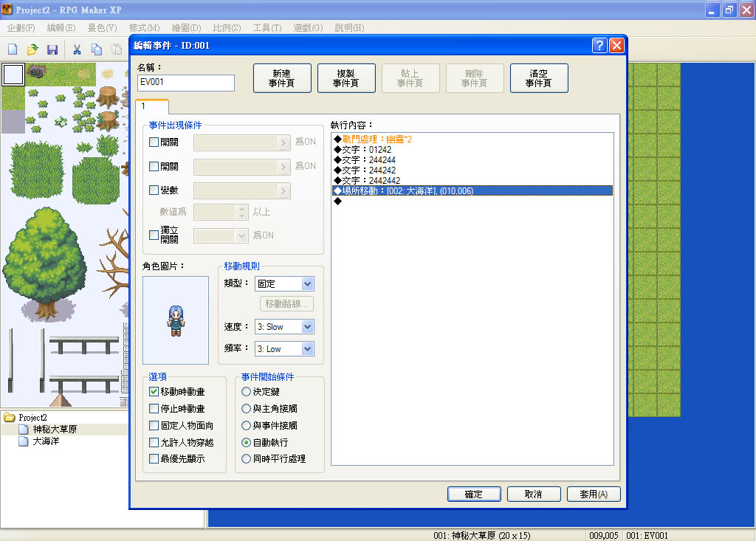756x541 pixels.
Task: Open the 獨立開關 self-switch dropdown
Action: [x=242, y=235]
